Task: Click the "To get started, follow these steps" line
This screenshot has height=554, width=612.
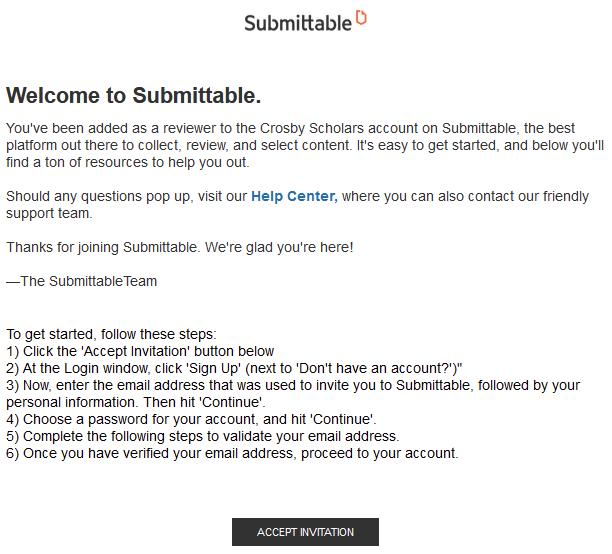Action: [x=111, y=334]
